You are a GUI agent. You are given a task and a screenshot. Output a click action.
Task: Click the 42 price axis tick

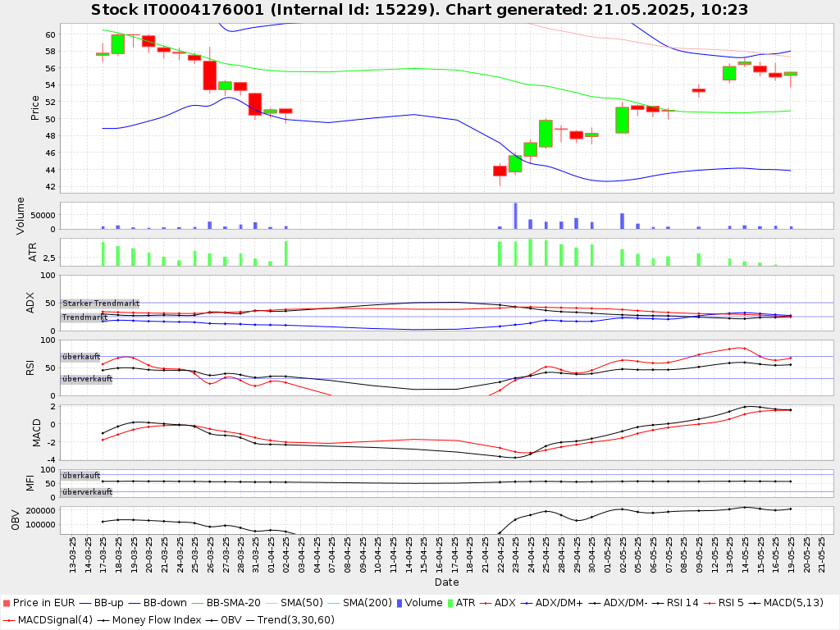tap(50, 187)
